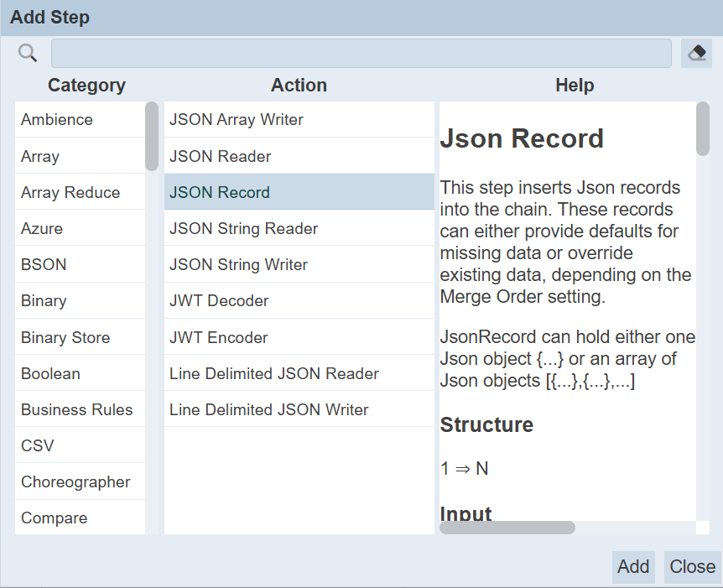The width and height of the screenshot is (723, 588).
Task: Select the Binary Store category
Action: point(80,337)
